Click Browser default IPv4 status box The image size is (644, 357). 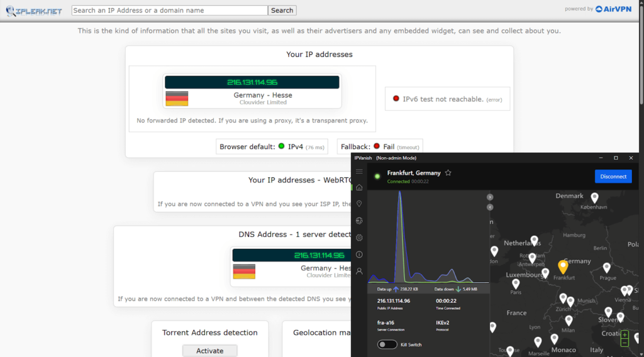pyautogui.click(x=272, y=146)
